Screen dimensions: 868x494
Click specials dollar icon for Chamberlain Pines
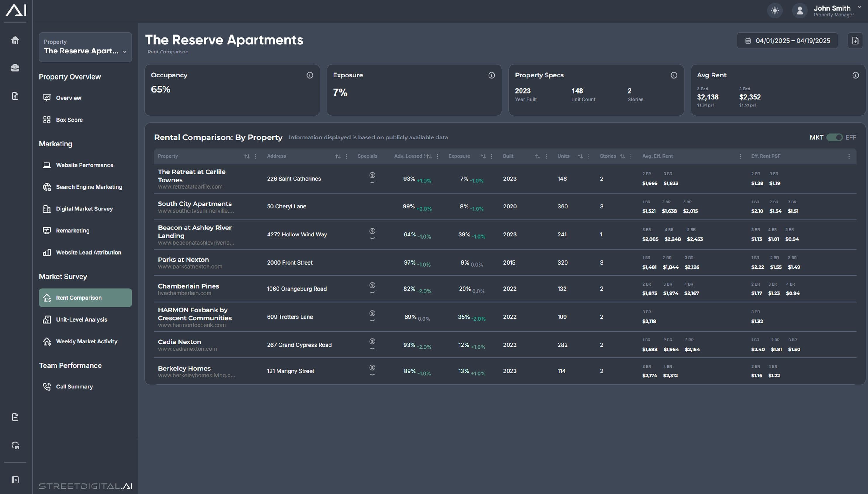(x=372, y=285)
